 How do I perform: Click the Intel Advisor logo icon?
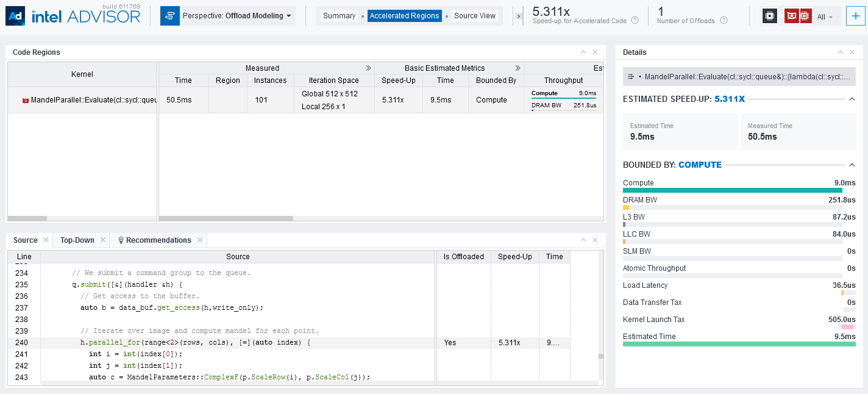[15, 16]
